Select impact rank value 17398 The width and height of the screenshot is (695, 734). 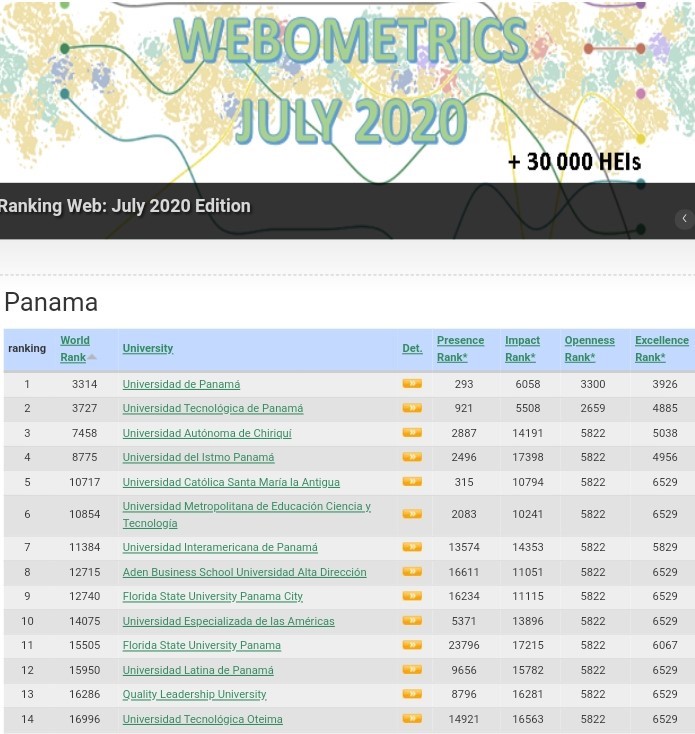click(x=528, y=457)
